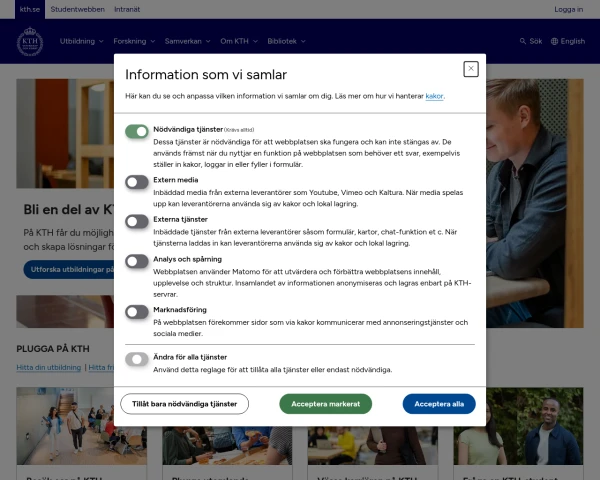Open the Intranät tab

(125, 9)
